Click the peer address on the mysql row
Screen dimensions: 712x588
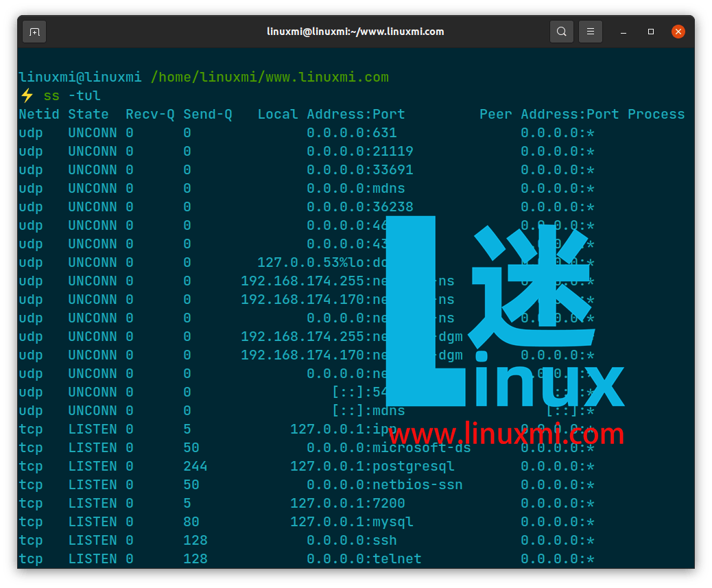[558, 522]
